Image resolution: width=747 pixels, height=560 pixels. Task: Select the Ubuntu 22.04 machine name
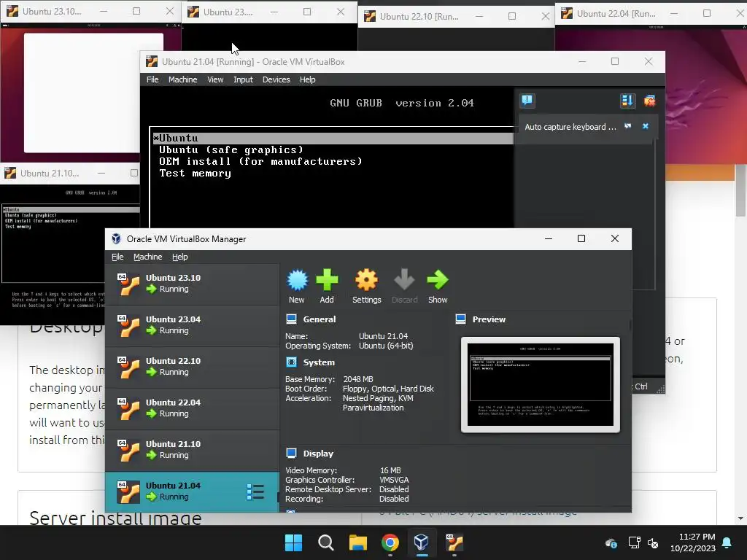point(173,402)
